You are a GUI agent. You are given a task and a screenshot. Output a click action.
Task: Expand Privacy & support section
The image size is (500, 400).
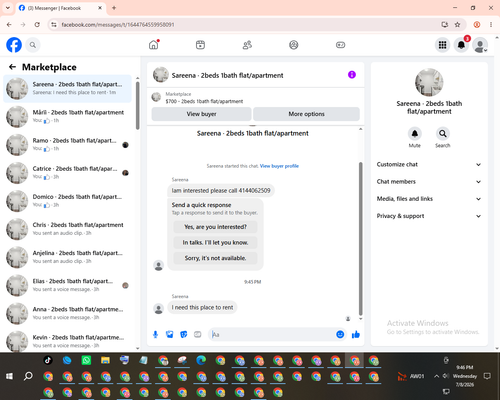429,216
